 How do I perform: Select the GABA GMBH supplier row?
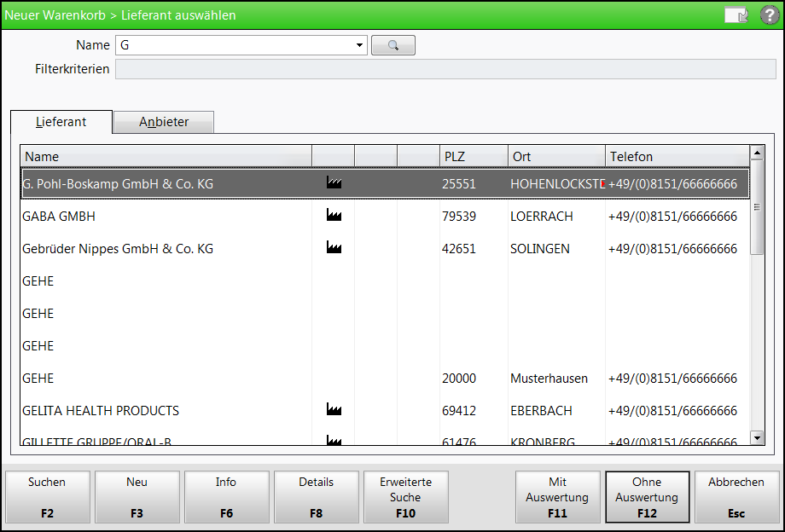coord(386,217)
